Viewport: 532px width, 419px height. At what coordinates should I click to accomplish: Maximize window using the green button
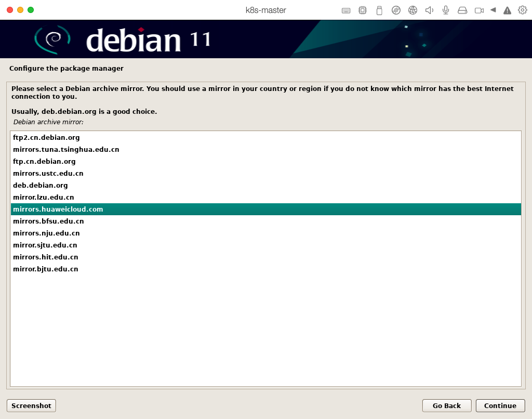(x=31, y=10)
